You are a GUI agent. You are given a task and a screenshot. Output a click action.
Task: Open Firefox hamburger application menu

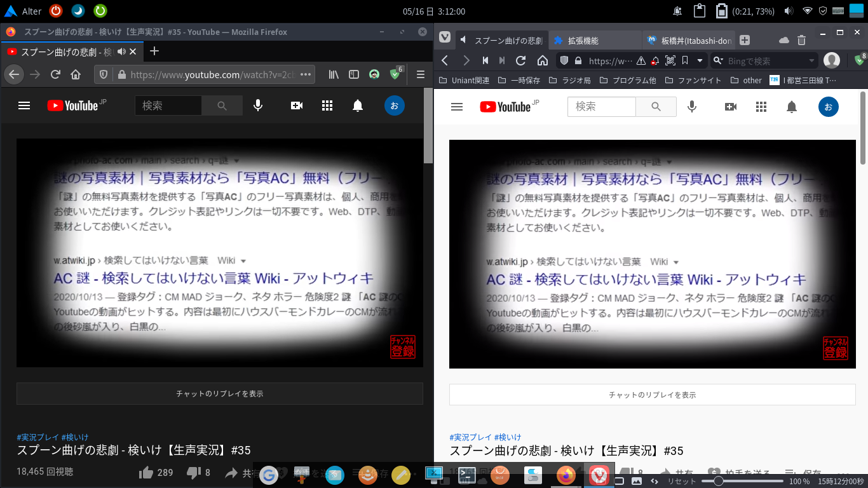click(420, 75)
